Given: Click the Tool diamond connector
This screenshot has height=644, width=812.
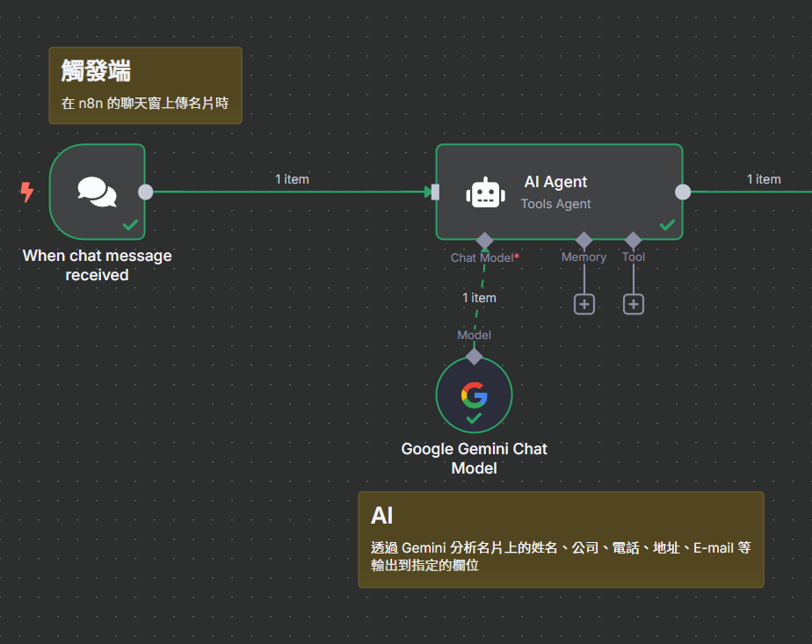Looking at the screenshot, I should click(634, 240).
